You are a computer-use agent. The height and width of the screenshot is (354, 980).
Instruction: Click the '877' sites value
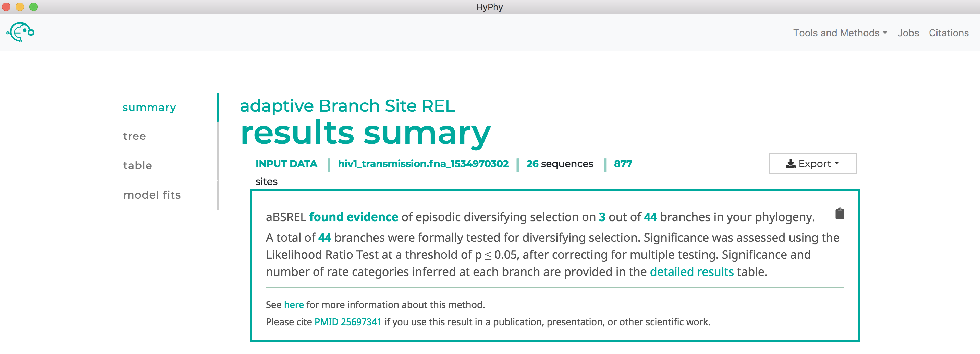click(x=623, y=164)
